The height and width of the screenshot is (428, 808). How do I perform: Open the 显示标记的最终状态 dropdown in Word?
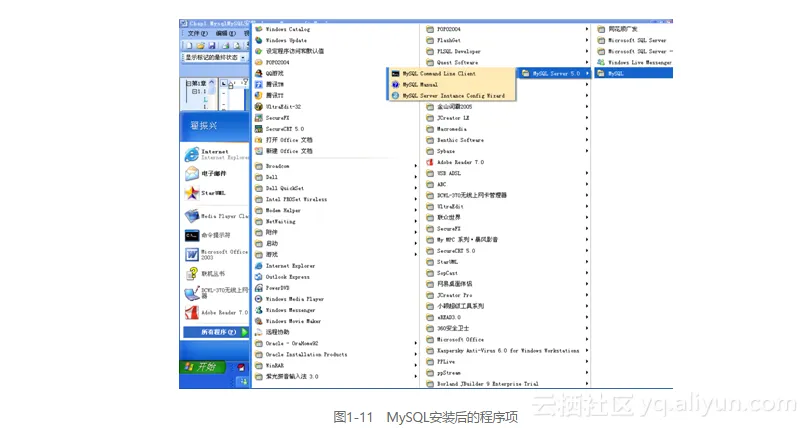tap(243, 58)
